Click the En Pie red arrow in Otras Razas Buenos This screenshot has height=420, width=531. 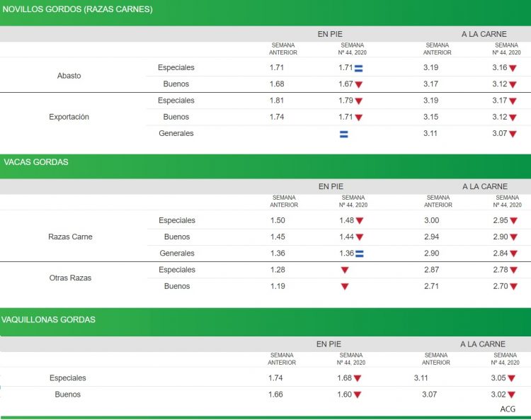click(345, 287)
